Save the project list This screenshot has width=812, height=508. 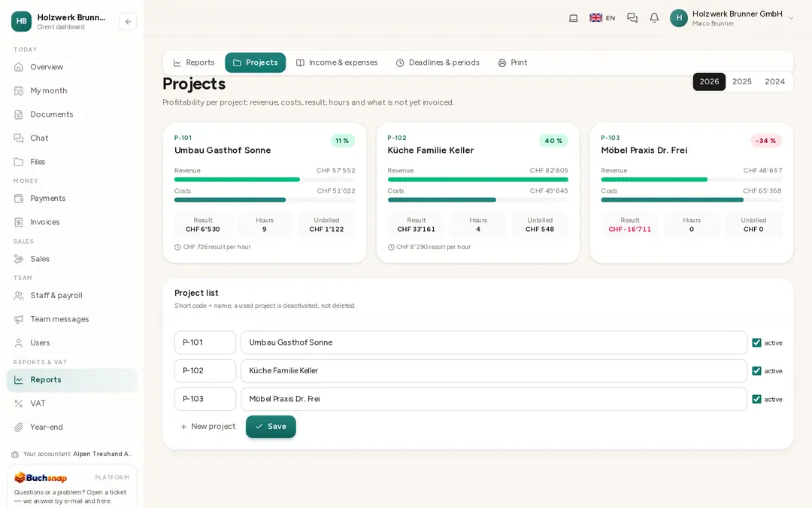click(x=271, y=427)
